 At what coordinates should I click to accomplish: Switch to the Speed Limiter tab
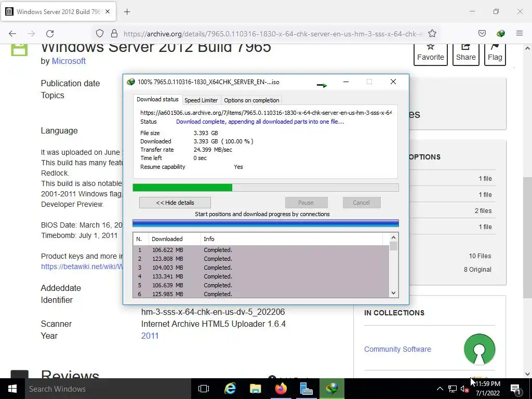pyautogui.click(x=201, y=100)
